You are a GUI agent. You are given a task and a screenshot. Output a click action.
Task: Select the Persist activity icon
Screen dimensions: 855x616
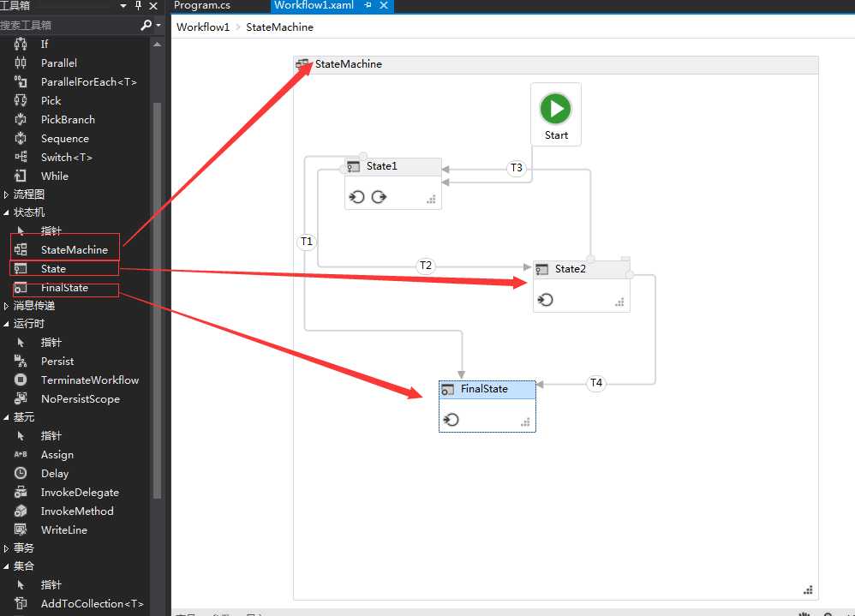pyautogui.click(x=21, y=361)
